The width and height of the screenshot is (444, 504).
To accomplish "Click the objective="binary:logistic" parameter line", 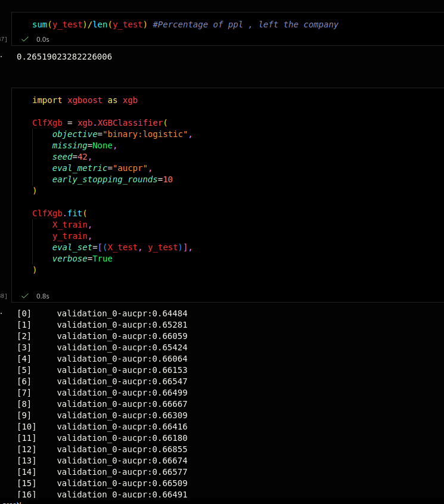I will pos(122,134).
